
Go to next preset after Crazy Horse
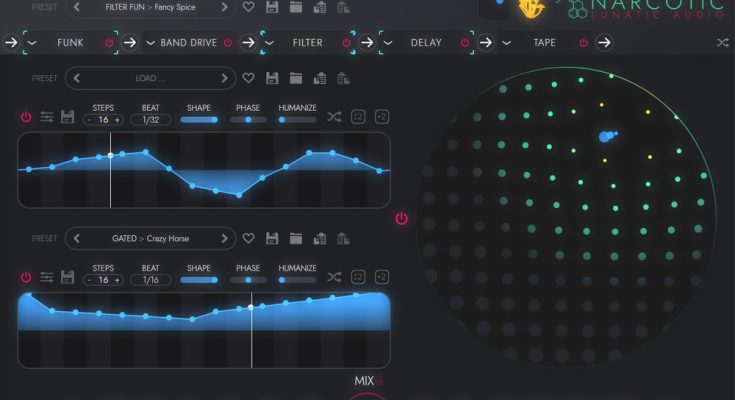(225, 239)
